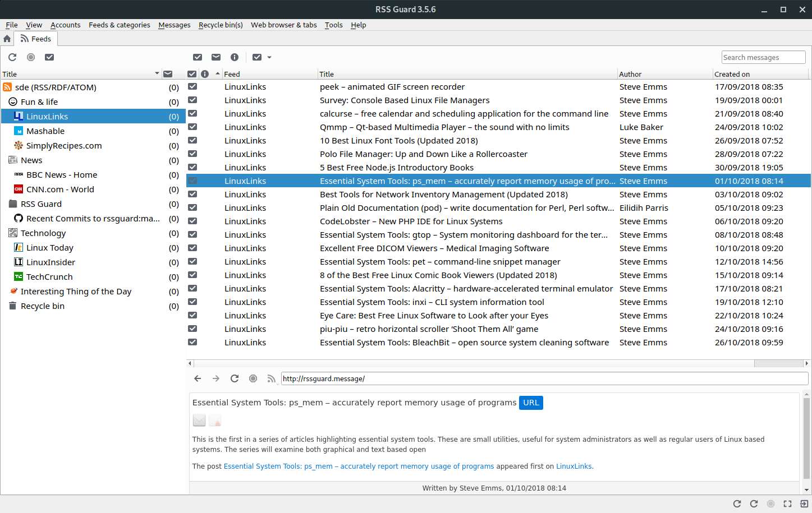Sort messages by Author column
The height and width of the screenshot is (513, 812).
click(664, 74)
